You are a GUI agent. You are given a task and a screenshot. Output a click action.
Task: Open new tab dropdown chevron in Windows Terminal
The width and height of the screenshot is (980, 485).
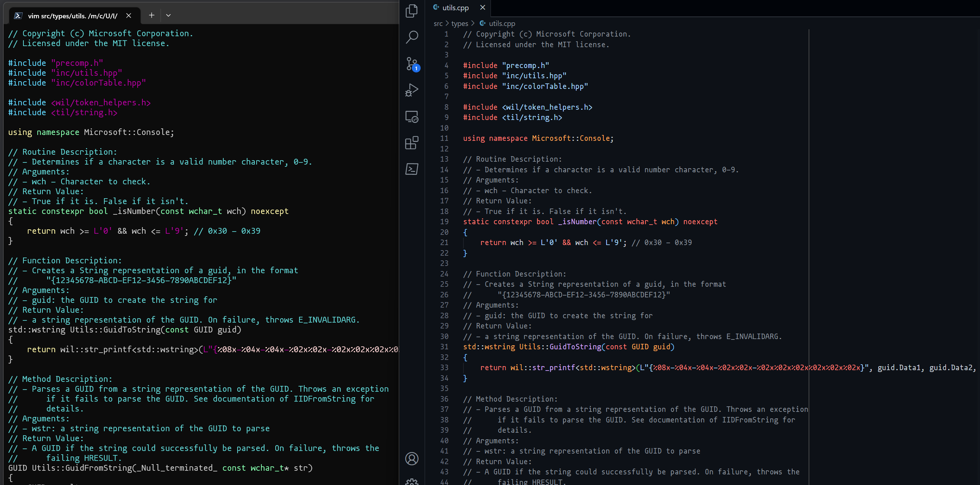click(168, 15)
